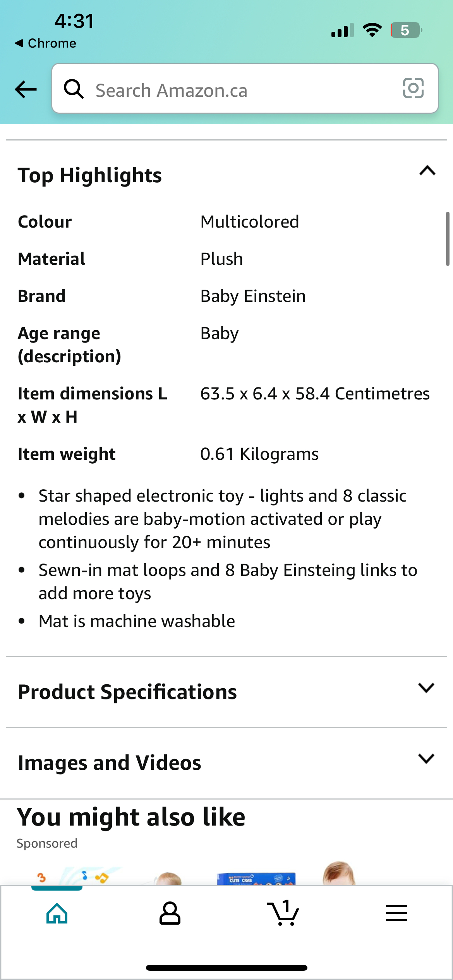Open the camera lens scan icon
This screenshot has height=980, width=453.
[413, 88]
